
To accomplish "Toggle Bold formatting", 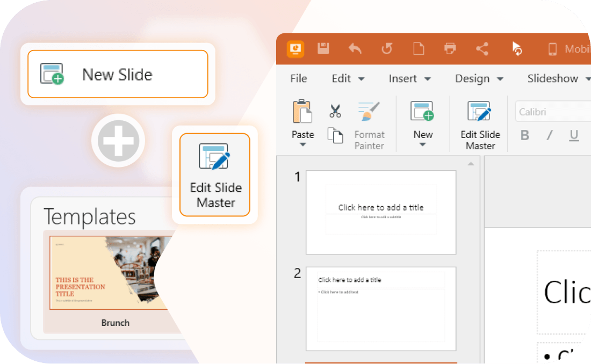I will (525, 135).
